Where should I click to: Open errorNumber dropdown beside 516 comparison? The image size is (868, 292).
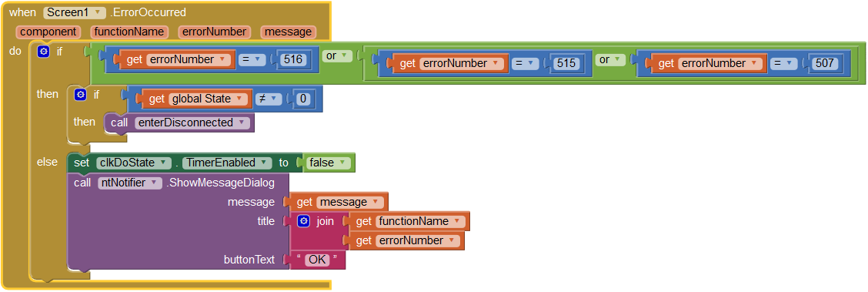point(189,59)
